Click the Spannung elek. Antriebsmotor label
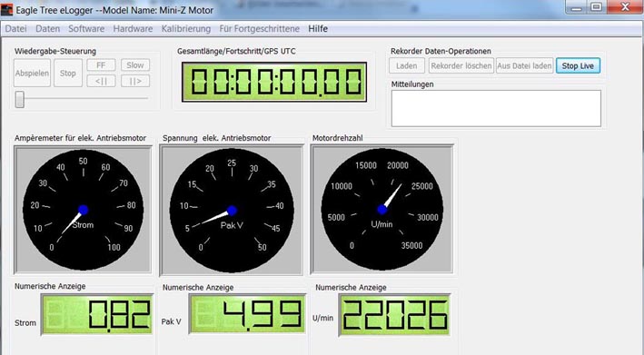 click(x=216, y=138)
